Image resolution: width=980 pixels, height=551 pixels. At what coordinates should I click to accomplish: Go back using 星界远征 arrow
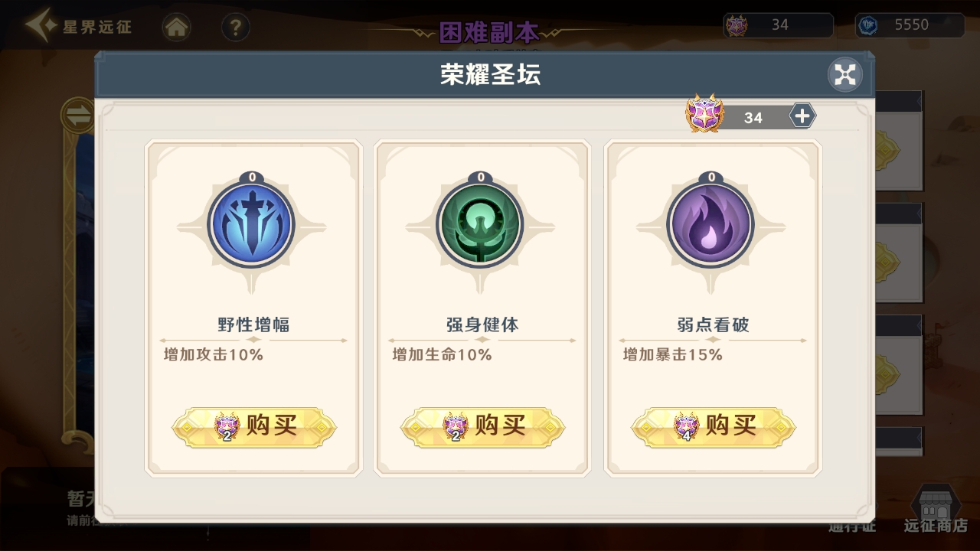tap(78, 26)
